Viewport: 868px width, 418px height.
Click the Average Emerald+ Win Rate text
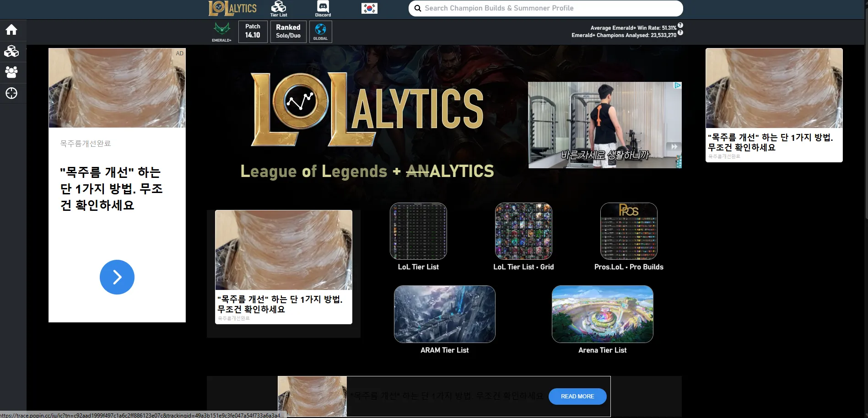click(x=633, y=28)
